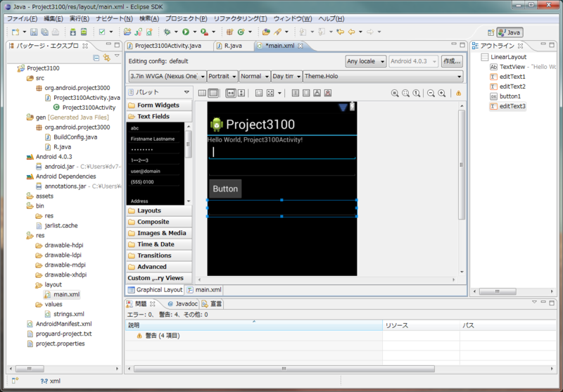Screen dimensions: 563x392
Task: Expand the Layouts palette category
Action: 160,210
